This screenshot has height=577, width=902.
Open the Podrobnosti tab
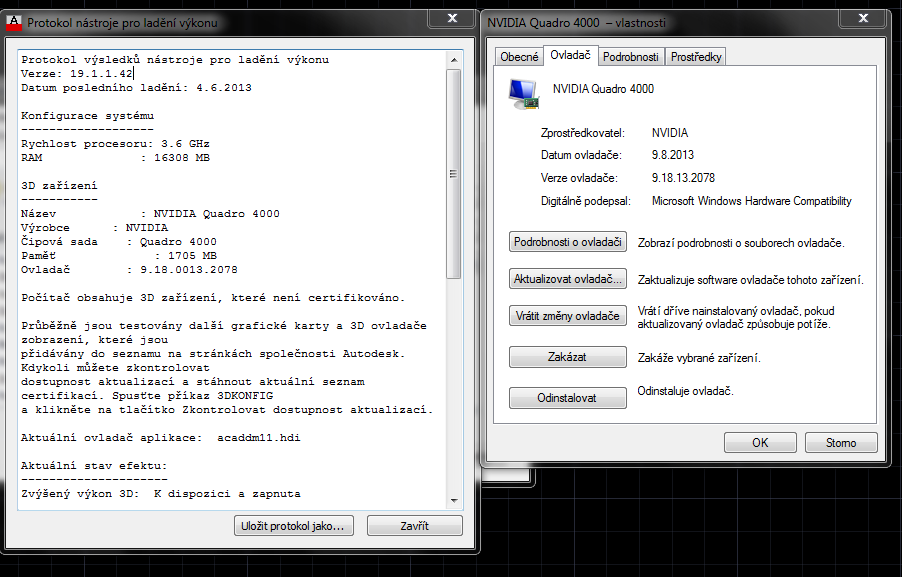click(630, 57)
